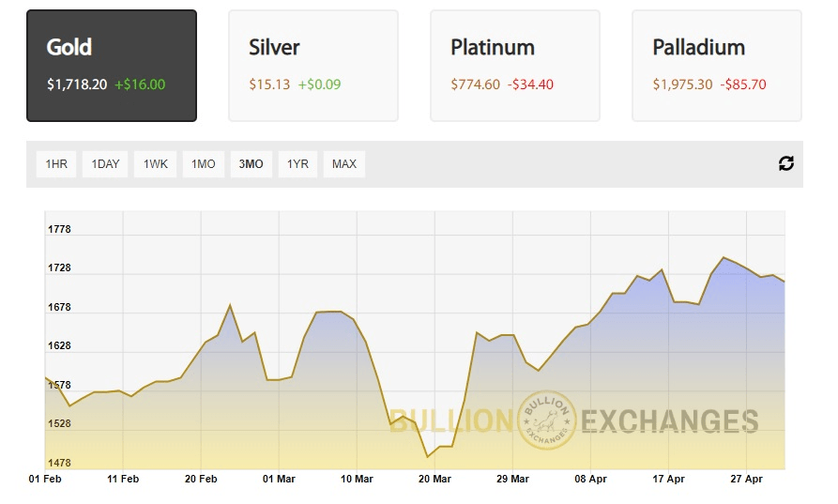
Task: Click the 08 Apr date label
Action: (591, 479)
